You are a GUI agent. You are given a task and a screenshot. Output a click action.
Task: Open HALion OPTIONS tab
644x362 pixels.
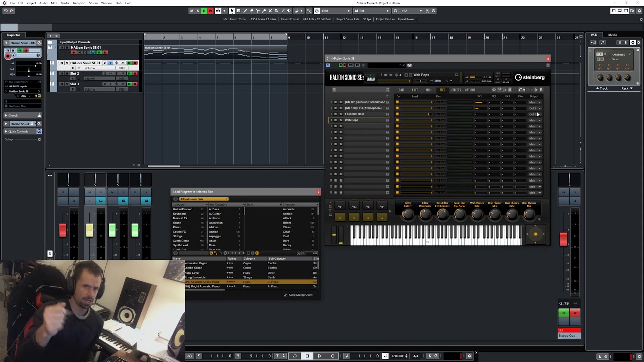click(x=470, y=90)
